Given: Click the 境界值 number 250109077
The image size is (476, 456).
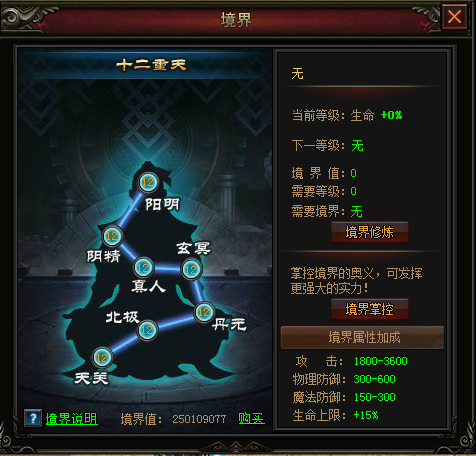Looking at the screenshot, I should pyautogui.click(x=199, y=419).
